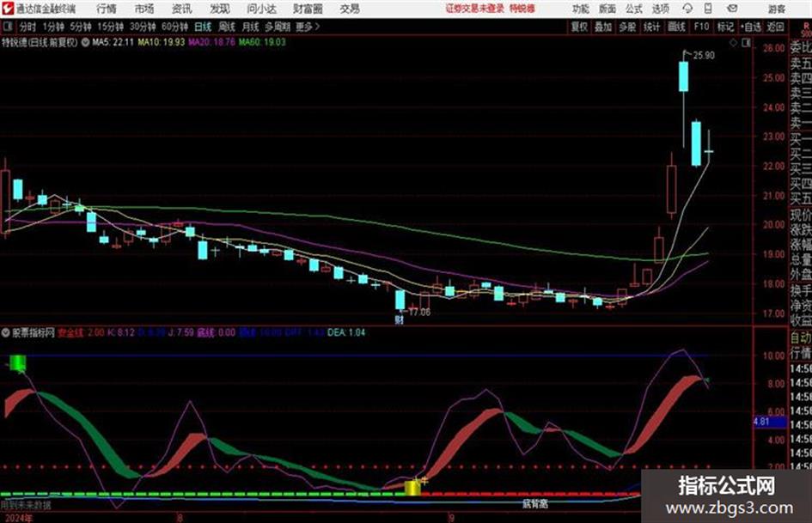Click the green signal block in the indicator panel
Viewport: 812px width, 523px height.
tap(17, 362)
